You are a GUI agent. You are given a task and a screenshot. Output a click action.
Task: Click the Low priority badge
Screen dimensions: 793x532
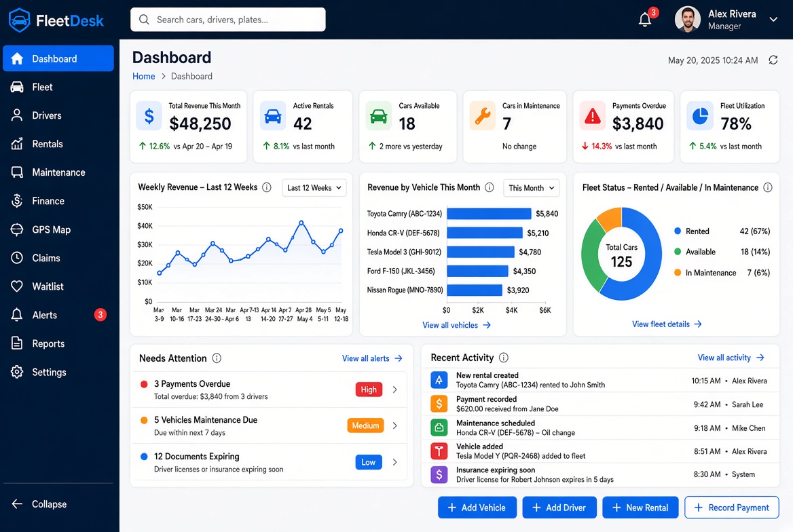pos(369,462)
